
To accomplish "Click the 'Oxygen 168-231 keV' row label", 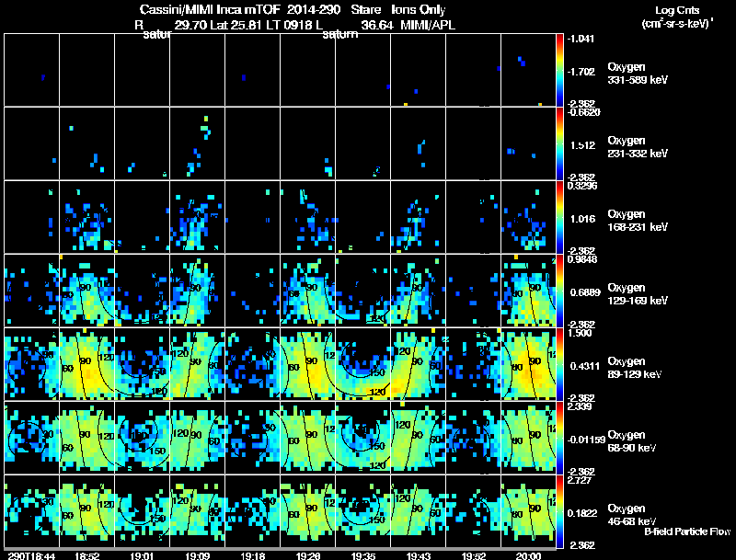I will (x=638, y=221).
